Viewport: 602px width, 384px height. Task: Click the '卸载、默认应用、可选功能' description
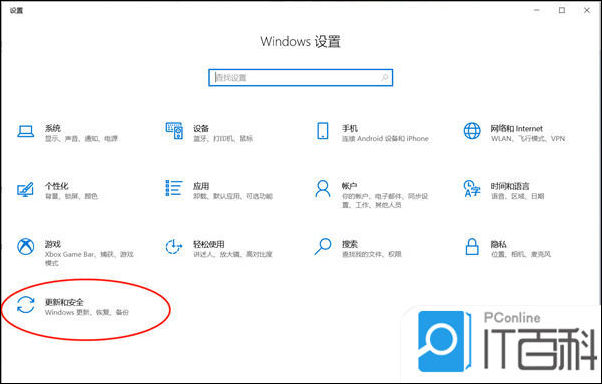tap(233, 196)
